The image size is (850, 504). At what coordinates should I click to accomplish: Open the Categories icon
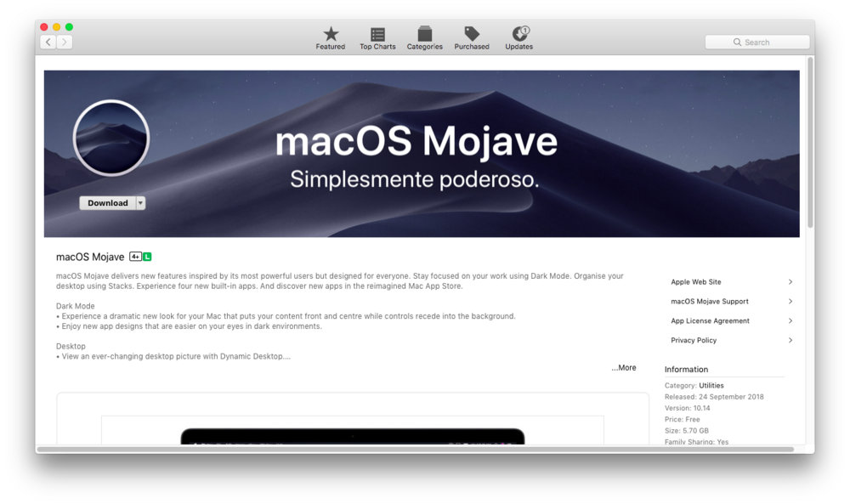click(424, 35)
